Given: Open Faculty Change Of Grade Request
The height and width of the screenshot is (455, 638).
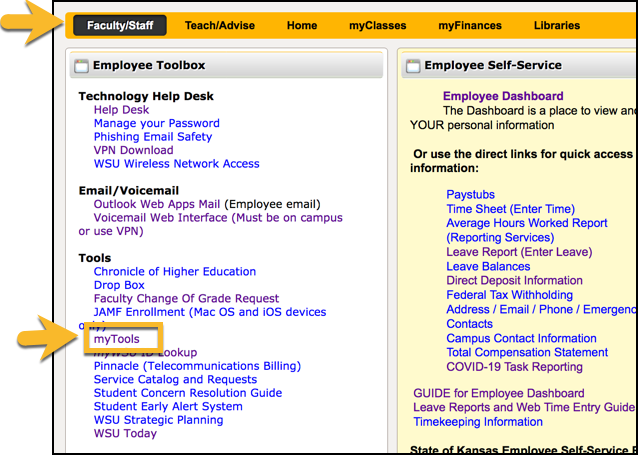Looking at the screenshot, I should coord(187,299).
